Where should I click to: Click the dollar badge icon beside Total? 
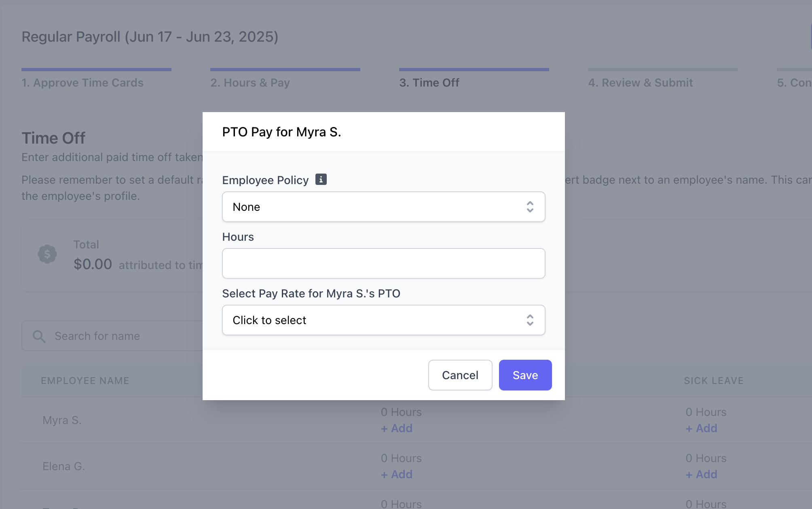[47, 254]
